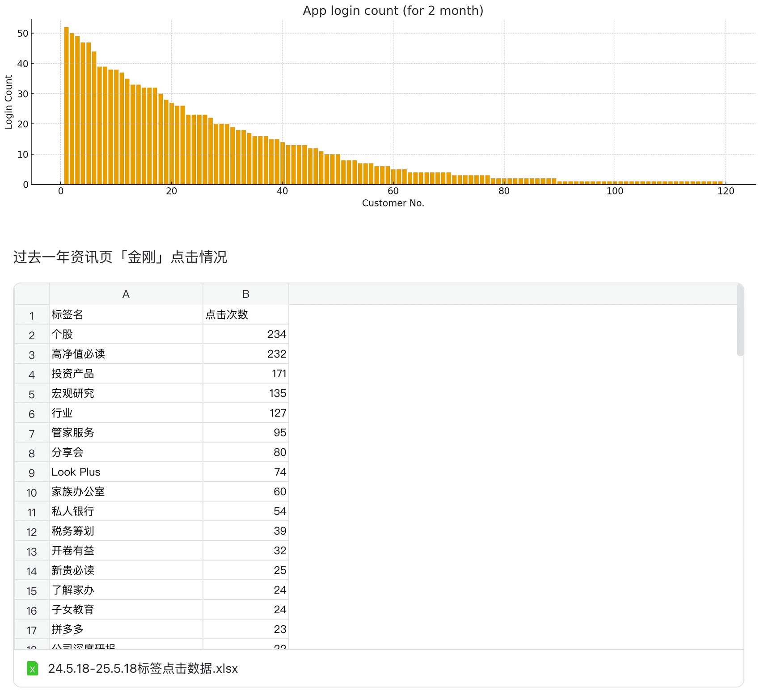Click the value 171 cell
Viewport: 760px width, 700px height.
pyautogui.click(x=246, y=374)
